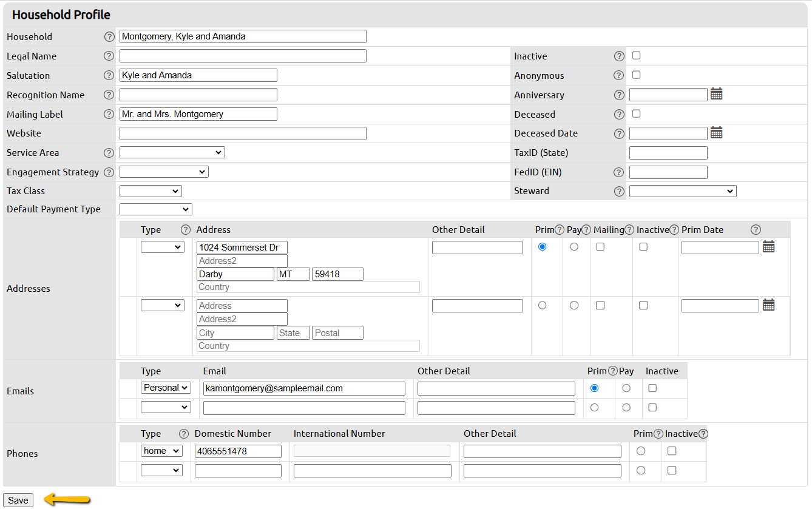
Task: Open Personal email type dropdown
Action: point(166,388)
